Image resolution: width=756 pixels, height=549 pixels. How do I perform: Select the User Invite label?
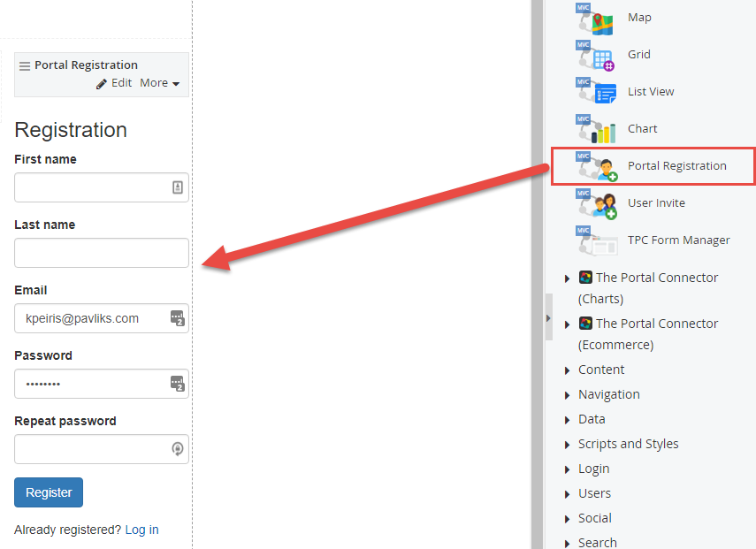pos(656,203)
